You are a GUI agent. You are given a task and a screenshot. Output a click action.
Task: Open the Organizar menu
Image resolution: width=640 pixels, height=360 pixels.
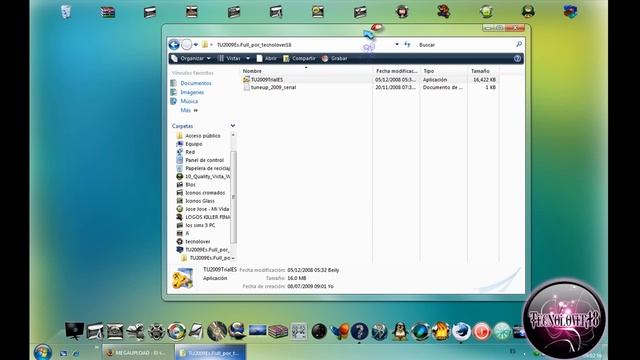(191, 59)
